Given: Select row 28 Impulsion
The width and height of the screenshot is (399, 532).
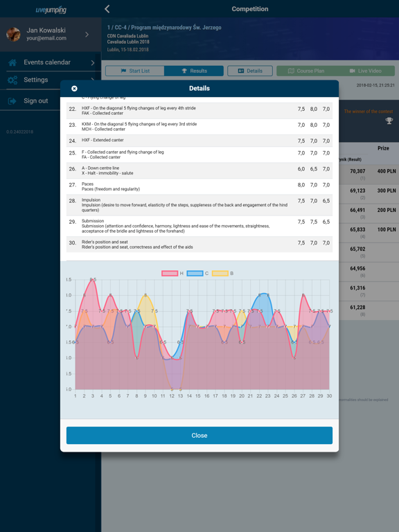Looking at the screenshot, I should pyautogui.click(x=199, y=205).
